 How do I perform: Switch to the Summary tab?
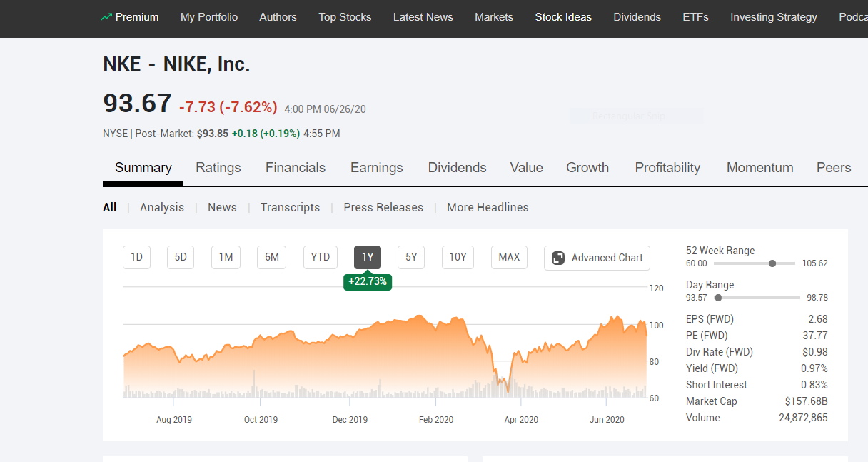coord(143,168)
